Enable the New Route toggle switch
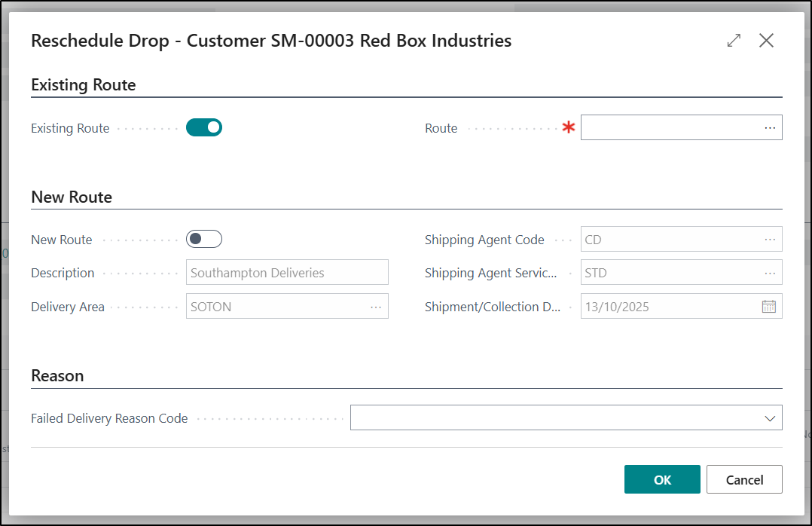This screenshot has width=812, height=526. click(x=204, y=239)
